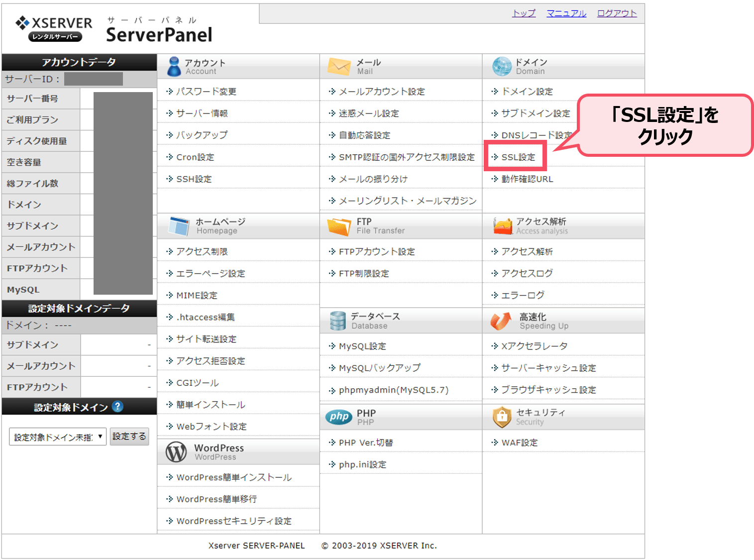Open ドメイン設定
Image resolution: width=754 pixels, height=560 pixels.
527,92
